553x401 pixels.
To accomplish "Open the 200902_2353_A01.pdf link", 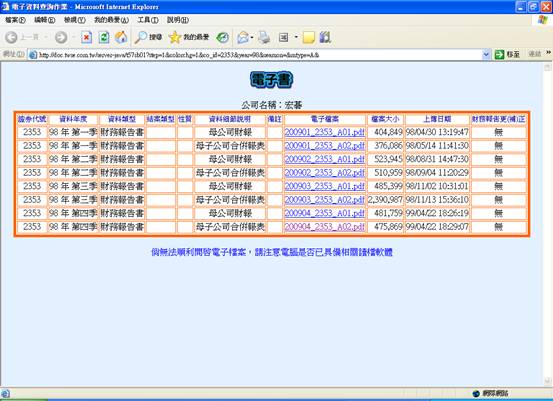I will 324,159.
